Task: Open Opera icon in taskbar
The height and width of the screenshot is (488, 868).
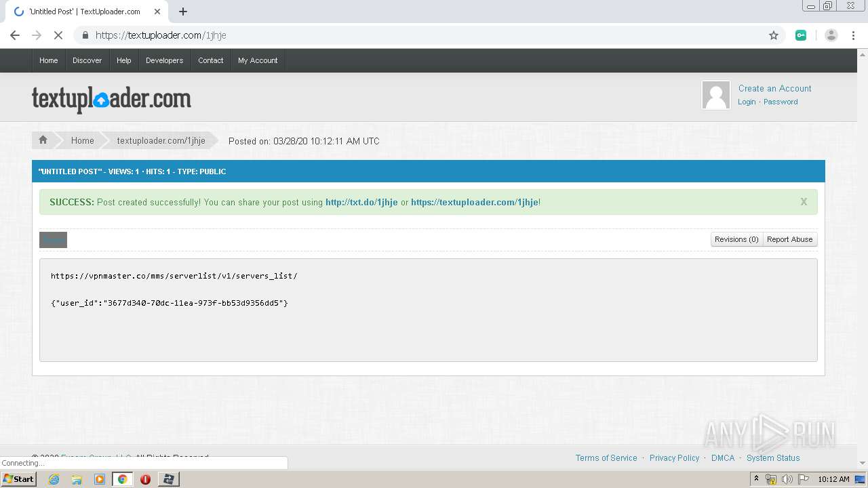Action: 145,479
